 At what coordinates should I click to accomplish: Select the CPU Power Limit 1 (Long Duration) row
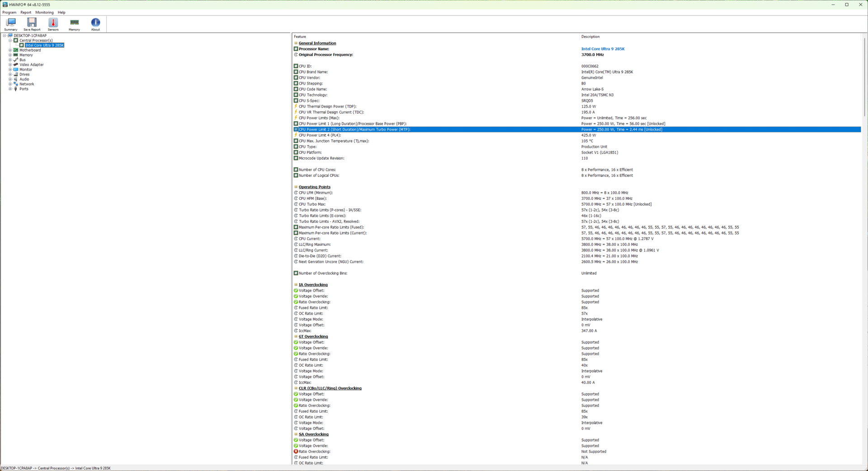pyautogui.click(x=577, y=124)
